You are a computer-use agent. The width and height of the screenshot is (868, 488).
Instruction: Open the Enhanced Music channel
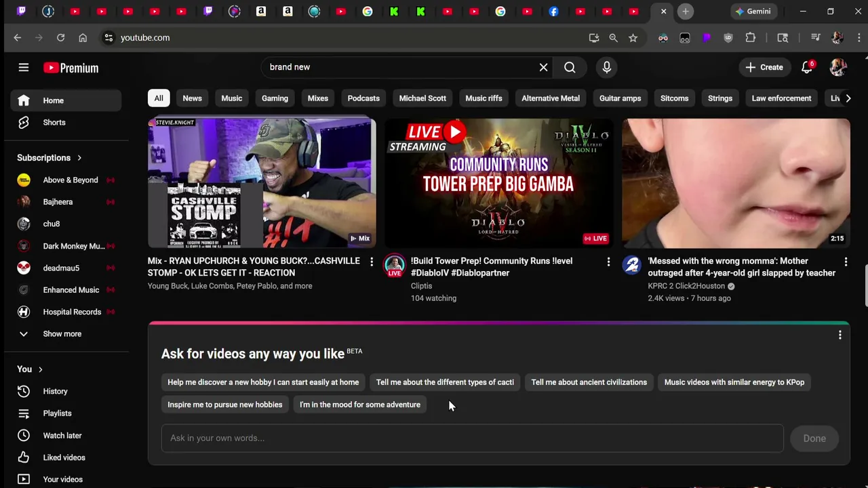pos(66,290)
